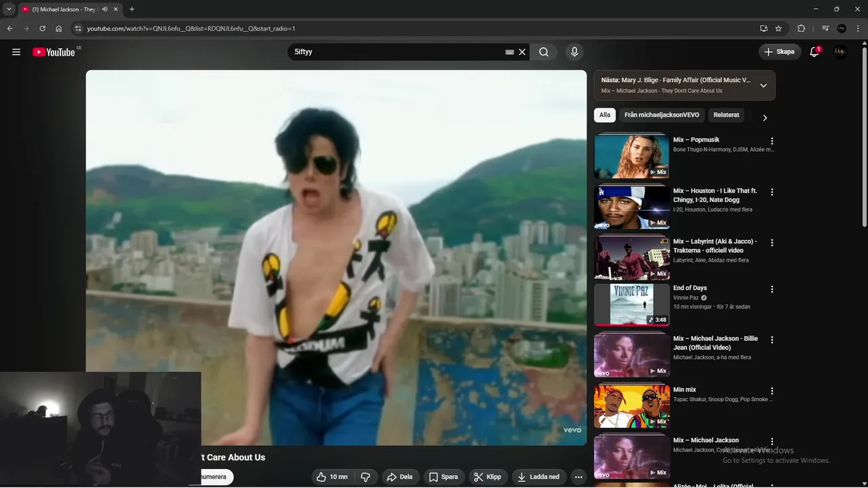Dislike the video with thumbs down
Screen dimensions: 868x488
tap(366, 477)
